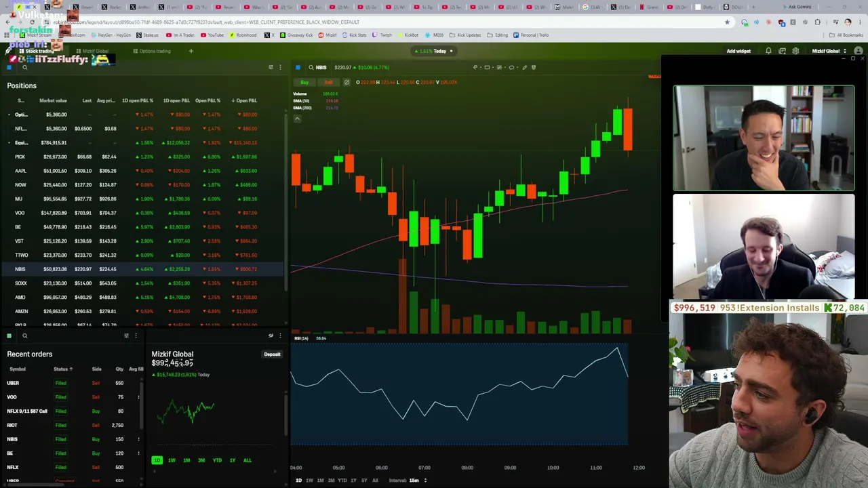Set the NBIS chart range to All
This screenshot has width=868, height=488.
pos(375,481)
